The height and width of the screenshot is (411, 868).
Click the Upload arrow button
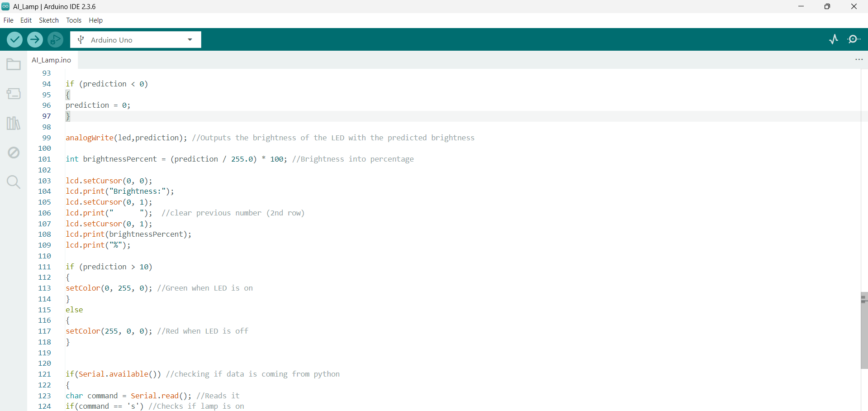(35, 40)
